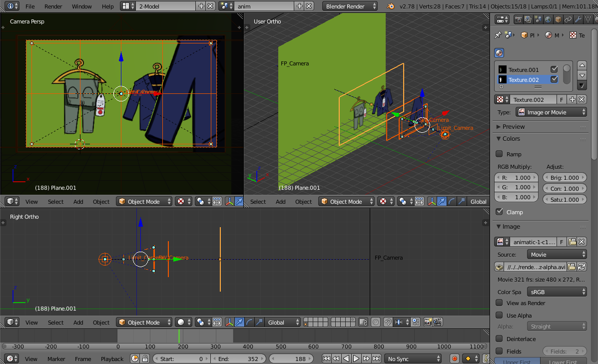Toggle Texture.001 slot enable checkbox

[554, 69]
